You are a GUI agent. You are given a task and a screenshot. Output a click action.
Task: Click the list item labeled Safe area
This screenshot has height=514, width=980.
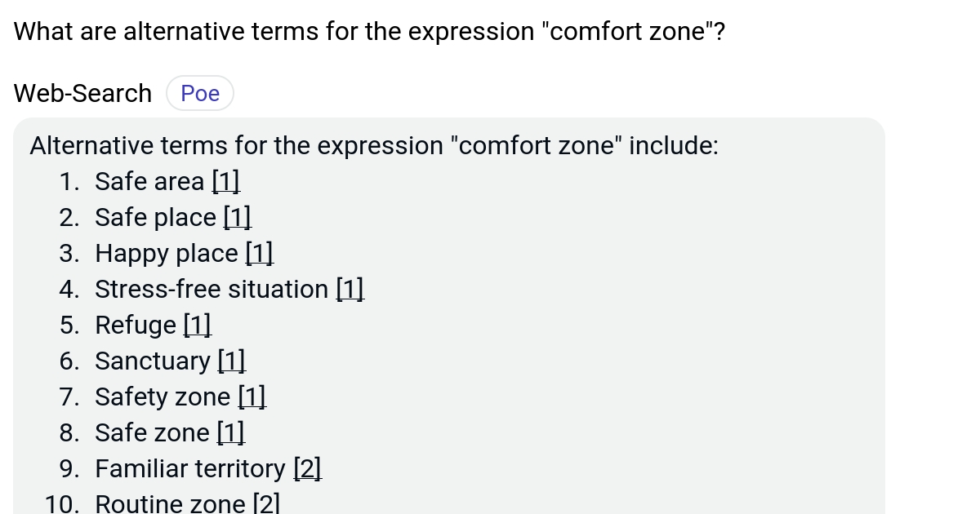(x=149, y=181)
